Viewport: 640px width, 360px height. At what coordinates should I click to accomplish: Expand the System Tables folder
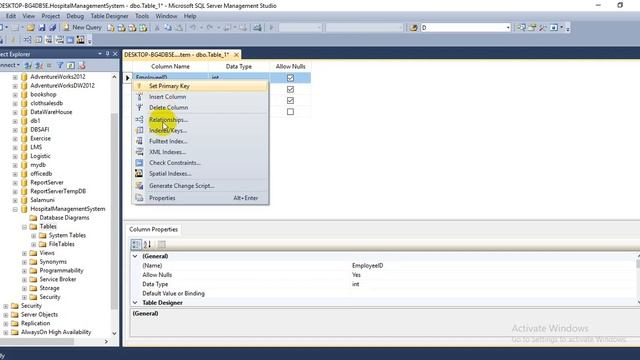34,236
